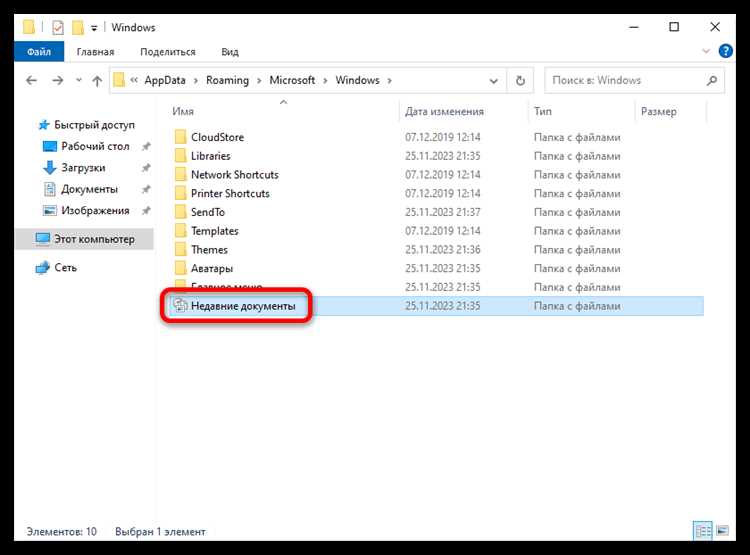The width and height of the screenshot is (750, 555).
Task: Switch to the Главная ribbon tab
Action: pos(95,52)
